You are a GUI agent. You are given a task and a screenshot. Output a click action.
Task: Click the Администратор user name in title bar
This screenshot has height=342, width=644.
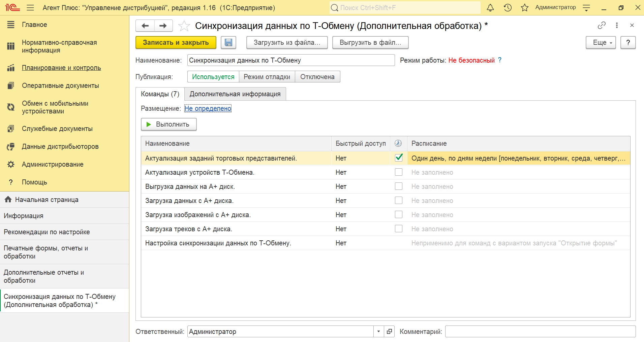(x=555, y=7)
